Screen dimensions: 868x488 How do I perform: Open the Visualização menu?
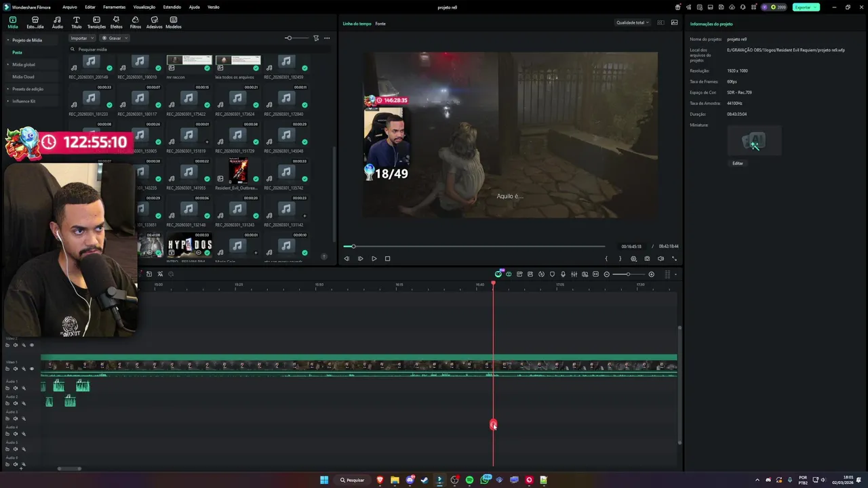[x=144, y=7]
